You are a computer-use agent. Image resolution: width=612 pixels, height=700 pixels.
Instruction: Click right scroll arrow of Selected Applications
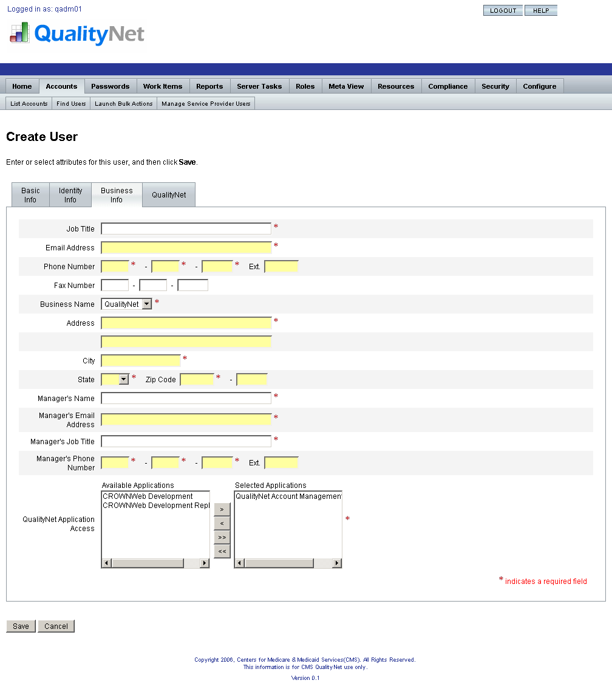click(x=337, y=563)
